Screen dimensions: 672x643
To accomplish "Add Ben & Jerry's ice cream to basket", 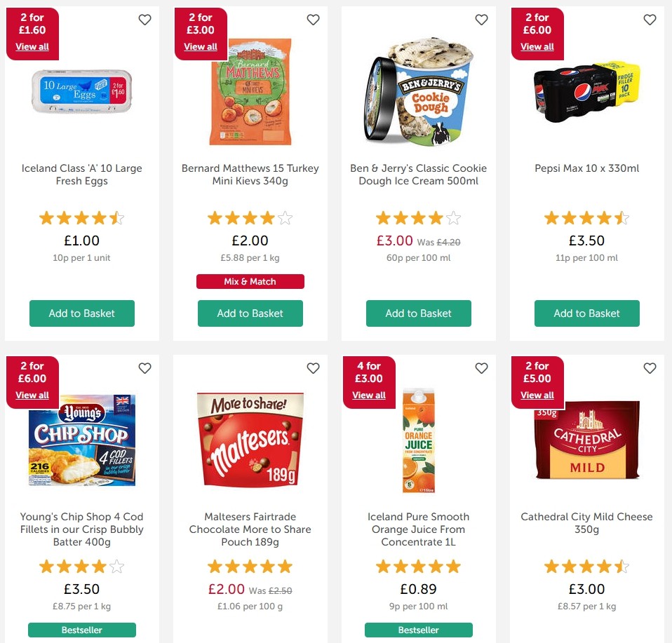I will pyautogui.click(x=418, y=313).
